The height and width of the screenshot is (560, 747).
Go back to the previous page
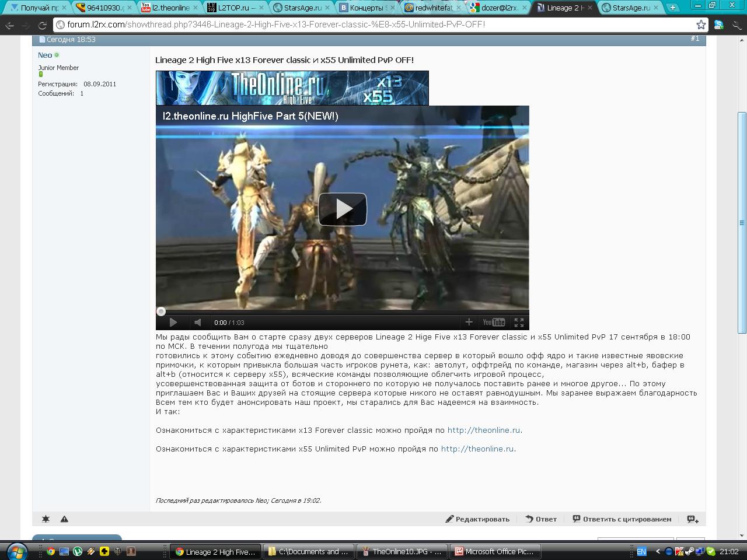(x=10, y=25)
